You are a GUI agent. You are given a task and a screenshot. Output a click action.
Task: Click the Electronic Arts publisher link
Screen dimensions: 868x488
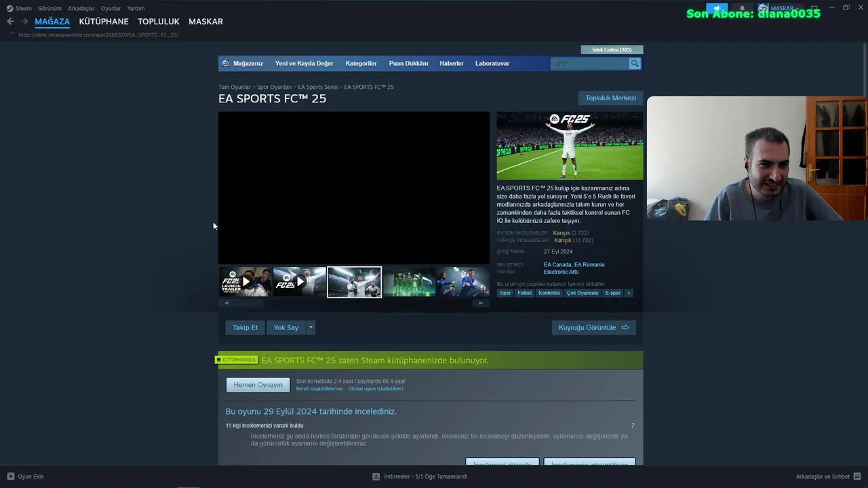561,272
